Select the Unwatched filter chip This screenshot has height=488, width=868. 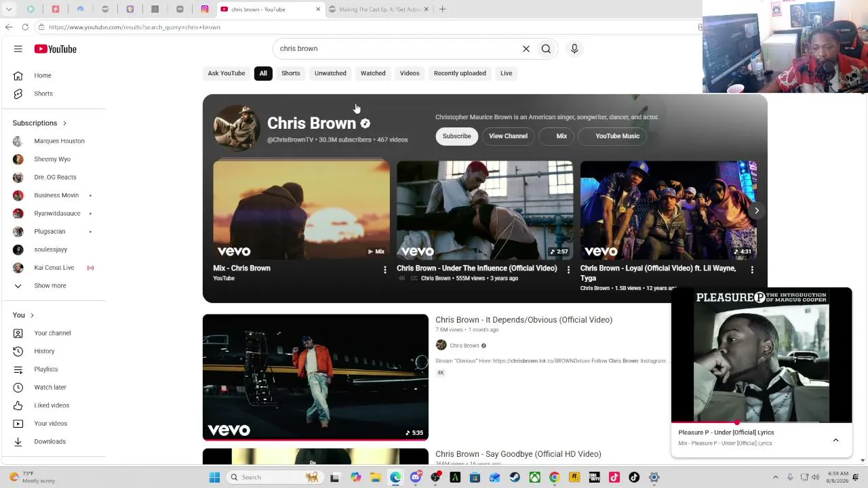330,73
